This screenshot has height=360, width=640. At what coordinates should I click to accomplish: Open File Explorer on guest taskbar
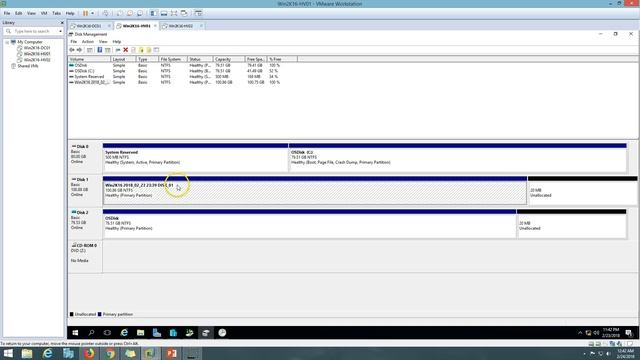pyautogui.click(x=140, y=333)
